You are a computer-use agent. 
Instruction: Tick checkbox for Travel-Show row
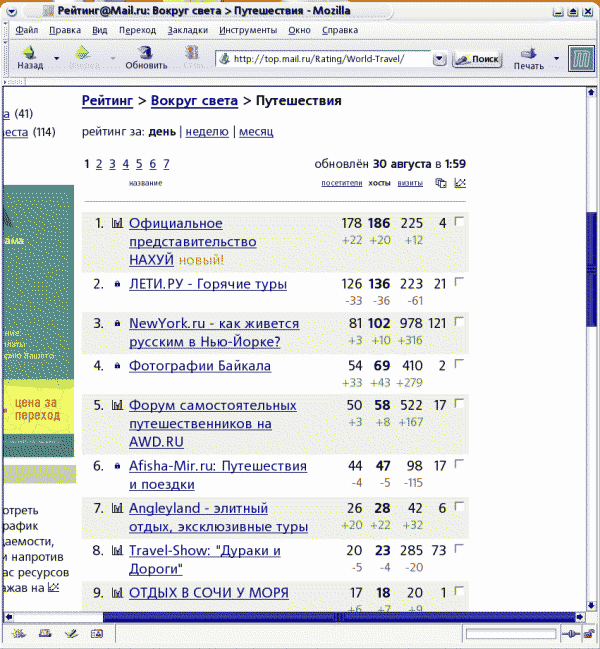coord(459,549)
